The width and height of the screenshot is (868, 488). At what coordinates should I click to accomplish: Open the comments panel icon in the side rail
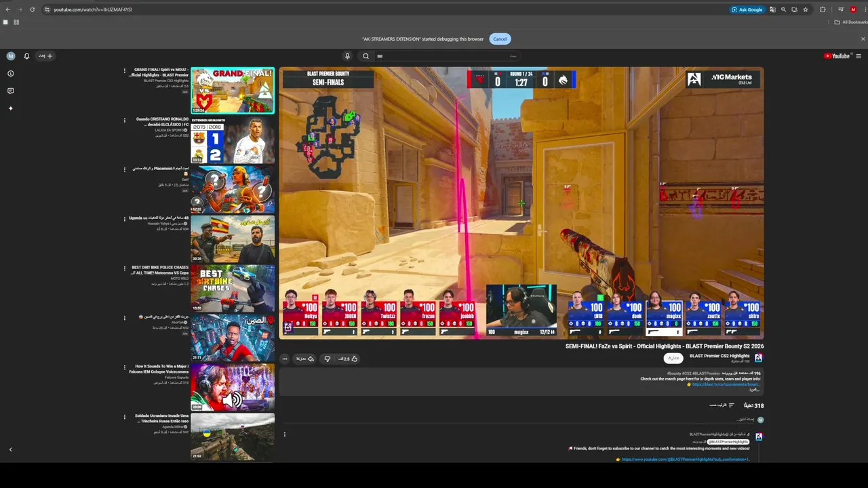click(10, 91)
